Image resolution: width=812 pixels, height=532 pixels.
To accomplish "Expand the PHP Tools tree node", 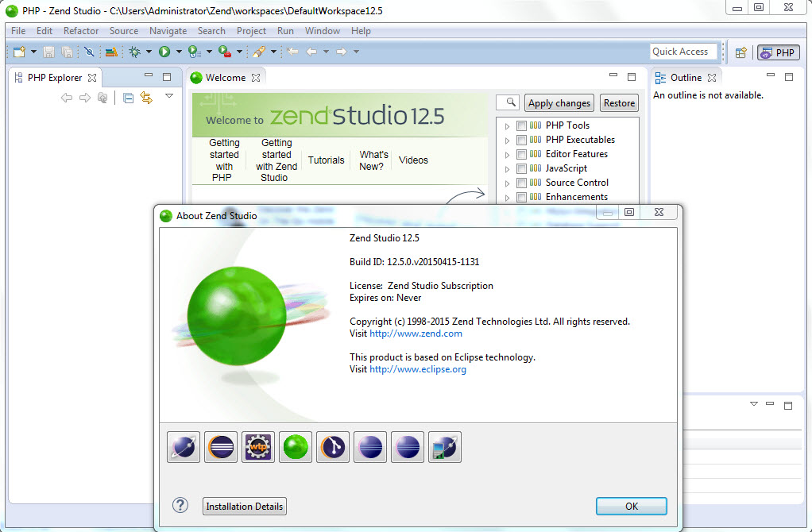I will click(507, 125).
